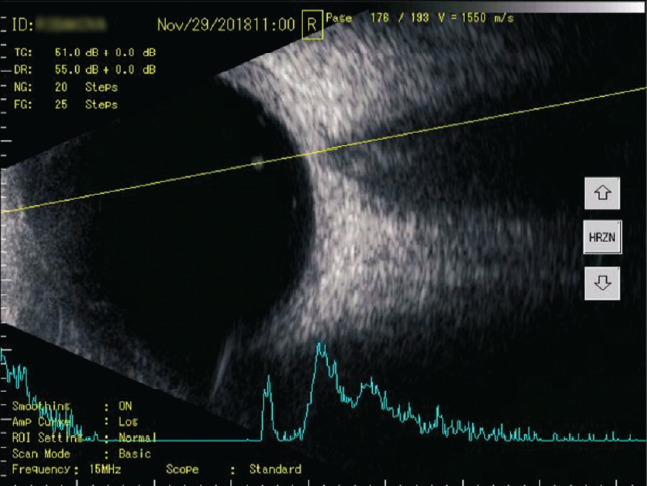647x486 pixels.
Task: Change Scan Mode Basic value
Action: tap(133, 453)
